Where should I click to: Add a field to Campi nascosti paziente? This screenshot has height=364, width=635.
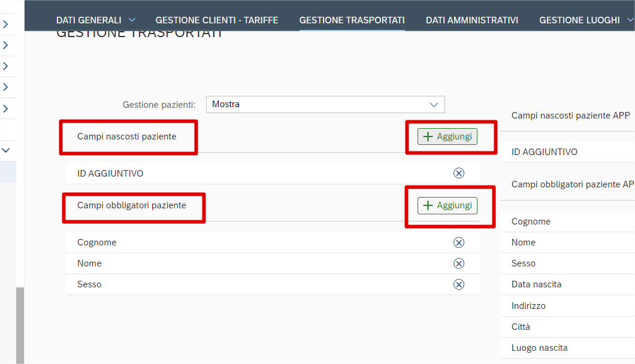pos(447,136)
